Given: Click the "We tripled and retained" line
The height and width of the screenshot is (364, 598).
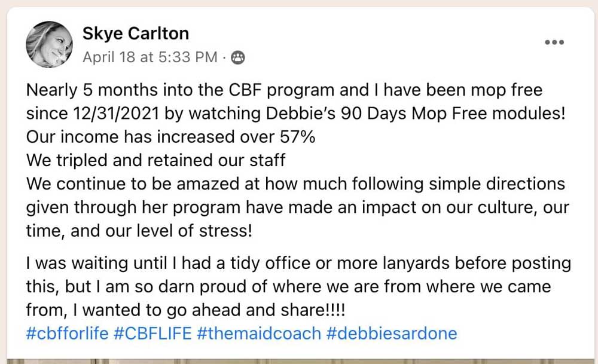Looking at the screenshot, I should [x=155, y=160].
